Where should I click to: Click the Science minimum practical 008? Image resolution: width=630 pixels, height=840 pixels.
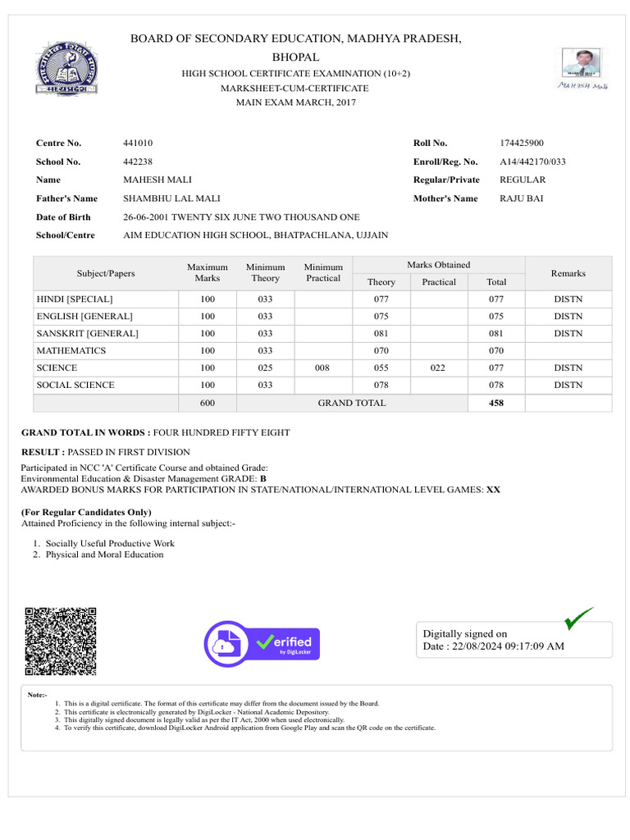(x=322, y=368)
